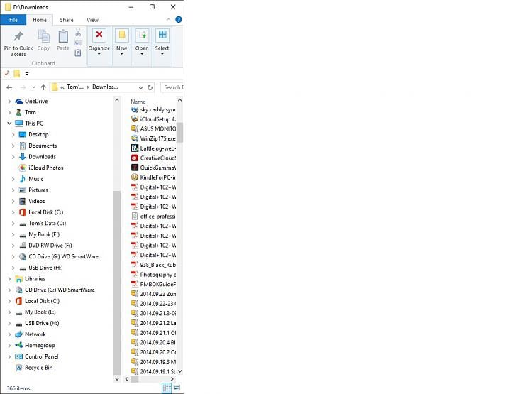532x394 pixels.
Task: Click the Cut scissors icon
Action: [78, 33]
